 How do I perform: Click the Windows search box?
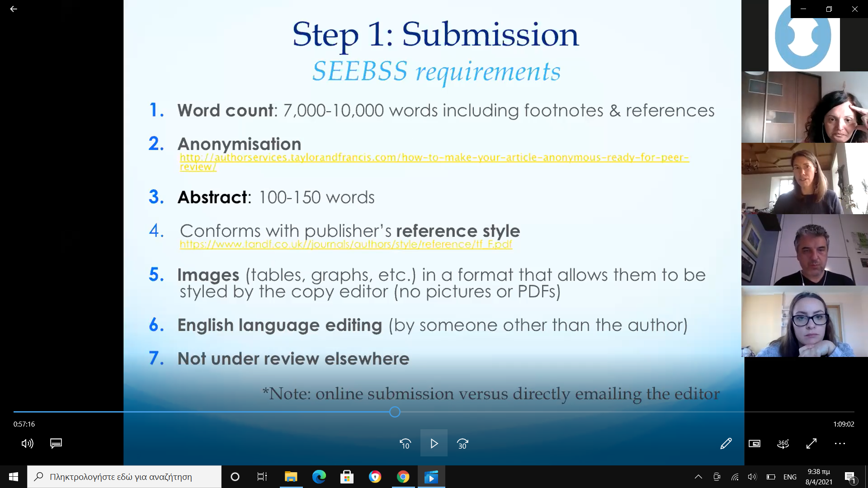tap(124, 477)
